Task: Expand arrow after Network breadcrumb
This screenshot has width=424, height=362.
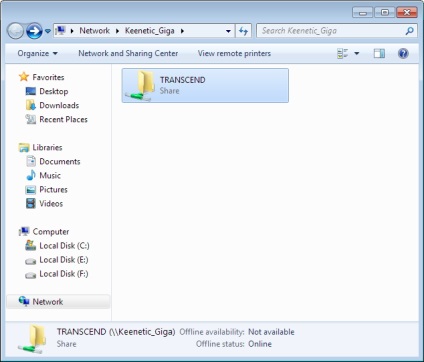Action: (117, 31)
